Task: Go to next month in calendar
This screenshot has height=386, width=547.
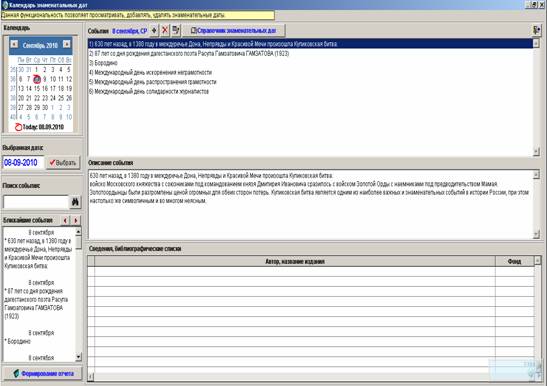Action: pyautogui.click(x=66, y=44)
